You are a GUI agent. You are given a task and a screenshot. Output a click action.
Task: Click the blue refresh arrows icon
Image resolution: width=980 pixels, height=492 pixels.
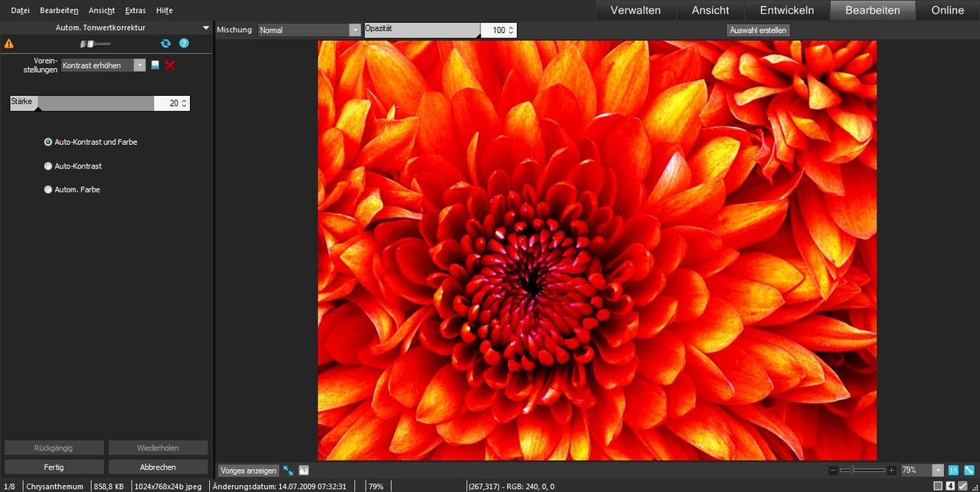[165, 44]
